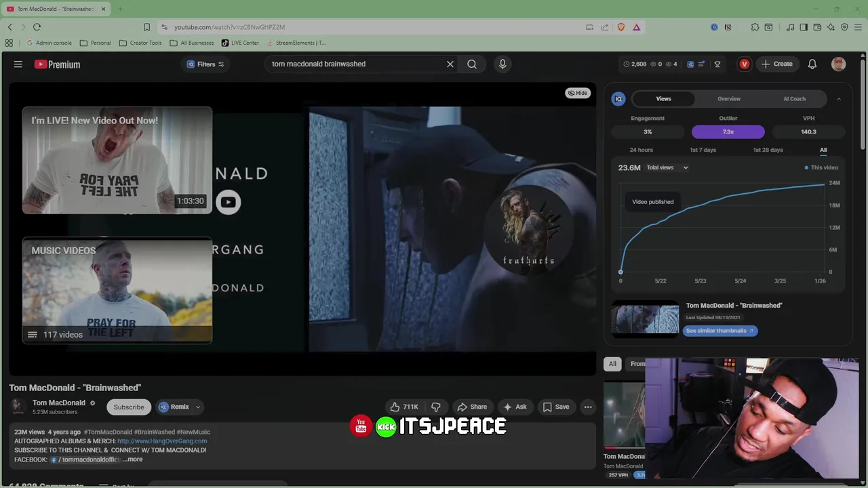
Task: Open the I'm LIVE end-screen video
Action: click(117, 160)
